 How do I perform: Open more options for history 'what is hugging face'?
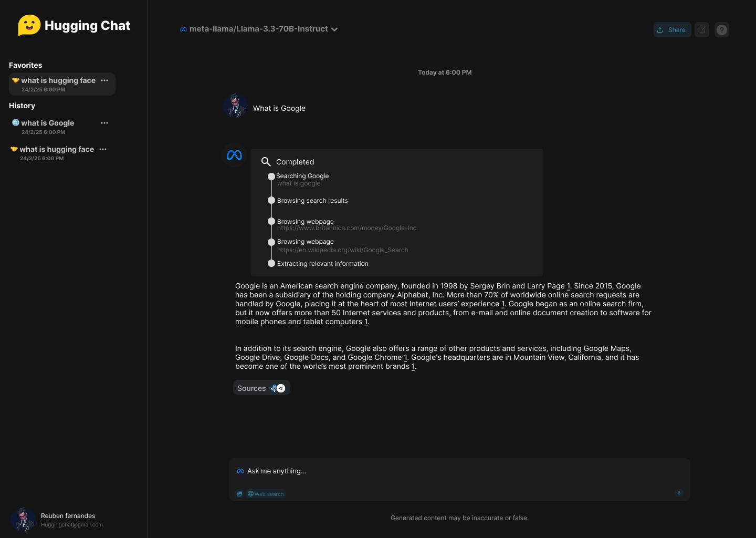click(x=103, y=149)
